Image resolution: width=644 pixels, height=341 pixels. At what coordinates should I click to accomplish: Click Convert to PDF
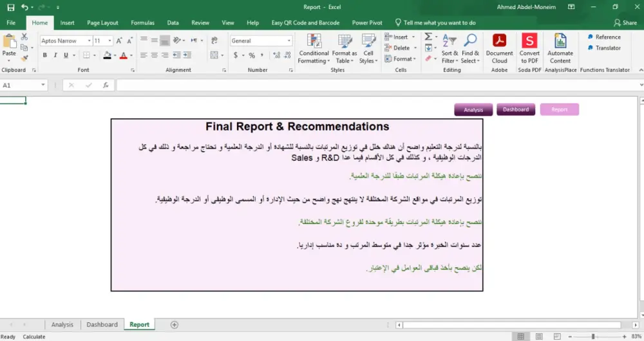click(x=529, y=49)
